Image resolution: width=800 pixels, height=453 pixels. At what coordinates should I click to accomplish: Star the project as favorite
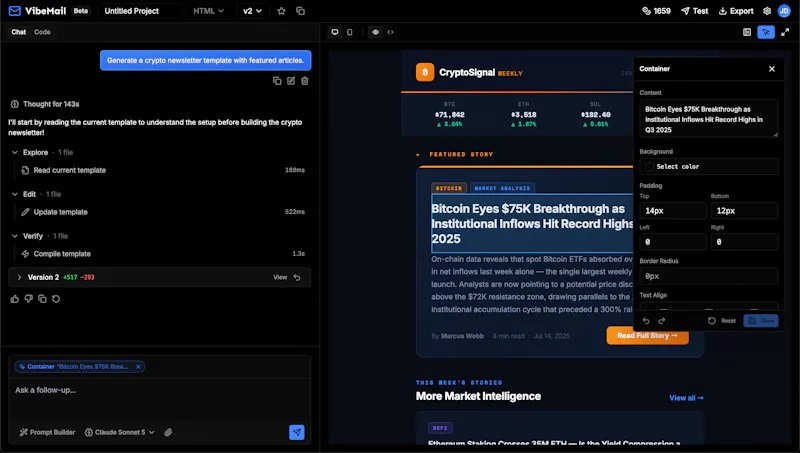281,11
